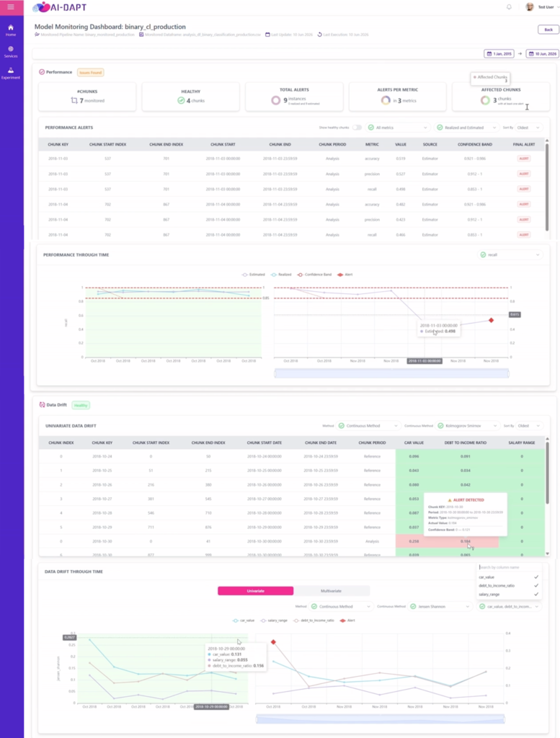The image size is (560, 738).
Task: Uncheck debt_to_income_ratio in column list
Action: [x=536, y=585]
